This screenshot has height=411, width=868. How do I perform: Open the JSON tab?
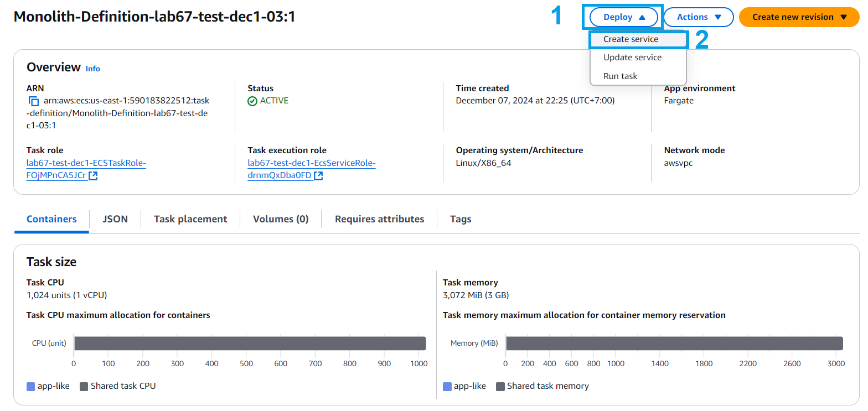coord(115,219)
